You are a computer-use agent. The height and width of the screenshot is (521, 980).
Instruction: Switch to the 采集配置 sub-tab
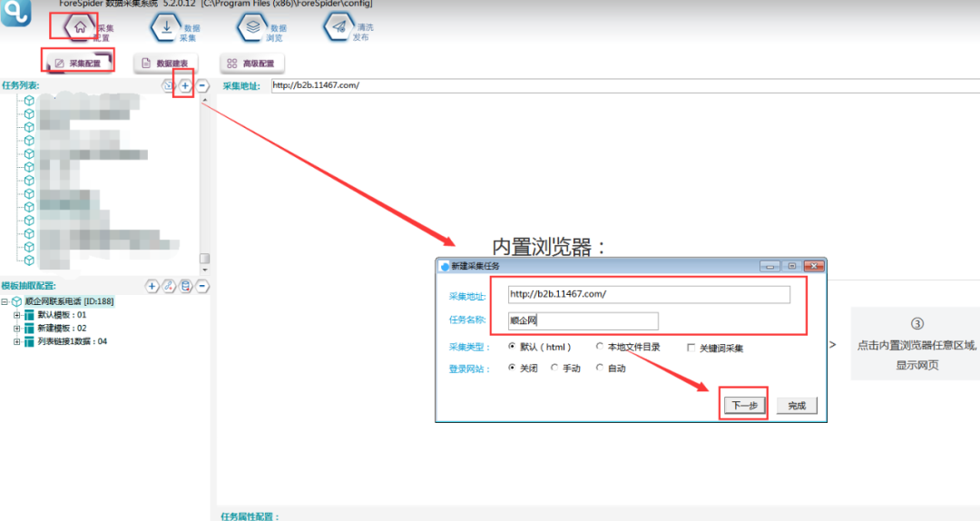pyautogui.click(x=79, y=64)
